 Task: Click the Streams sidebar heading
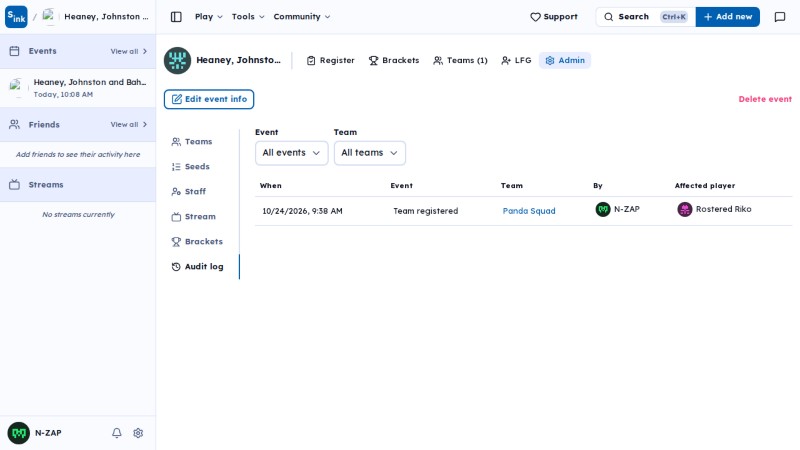(x=46, y=185)
